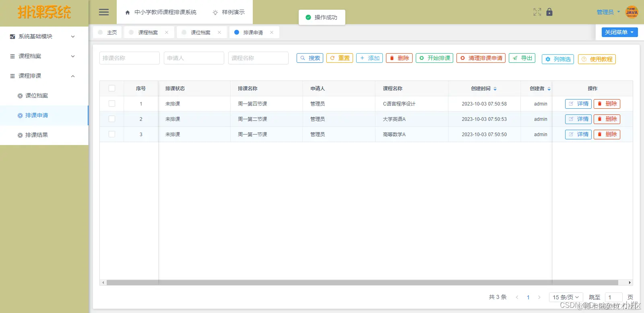Open 详情 for 高等数学A row

pyautogui.click(x=578, y=135)
